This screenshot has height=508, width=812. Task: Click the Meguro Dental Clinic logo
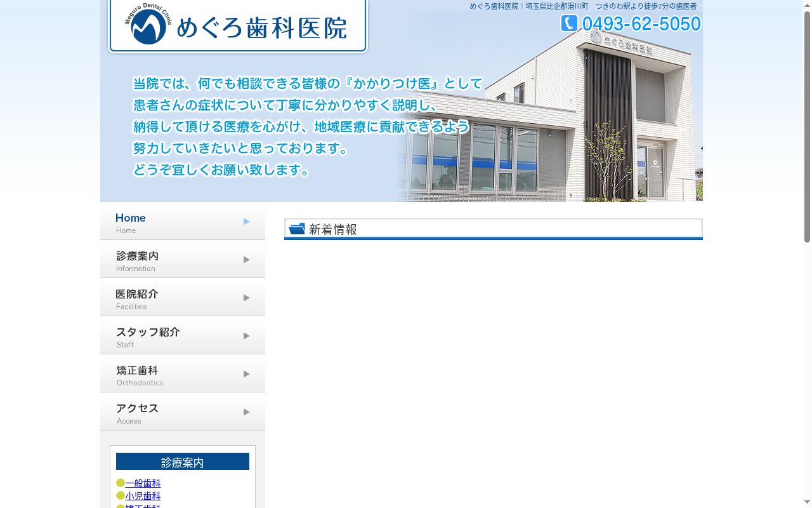tap(148, 23)
